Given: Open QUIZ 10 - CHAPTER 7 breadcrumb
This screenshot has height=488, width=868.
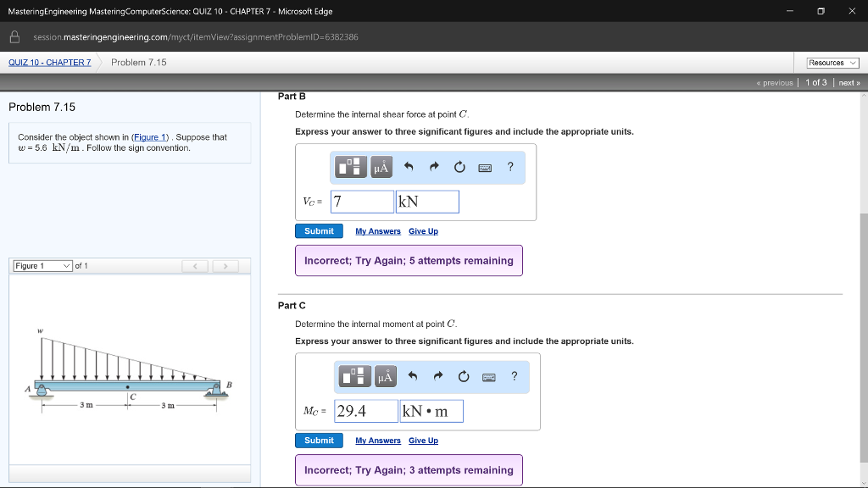Looking at the screenshot, I should coord(49,63).
